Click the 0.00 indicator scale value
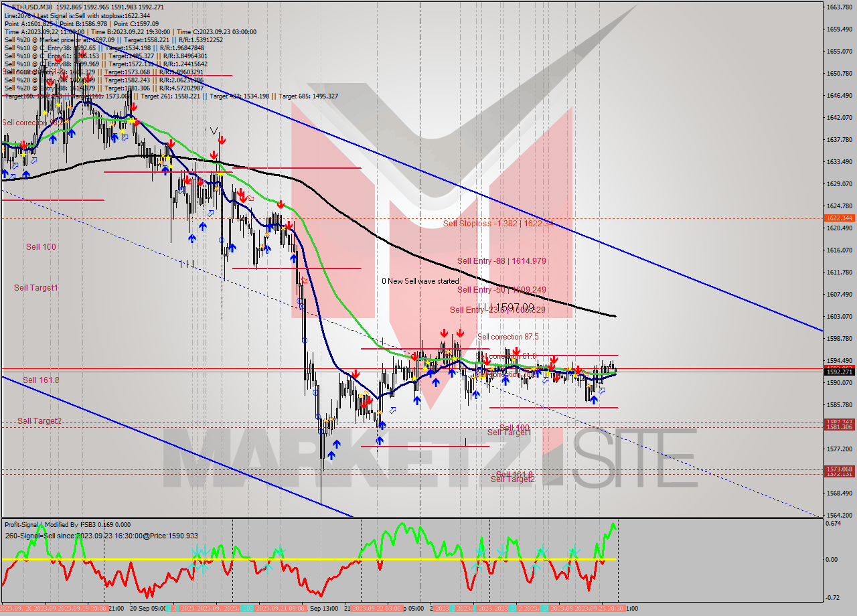This screenshot has width=857, height=616. [x=832, y=560]
